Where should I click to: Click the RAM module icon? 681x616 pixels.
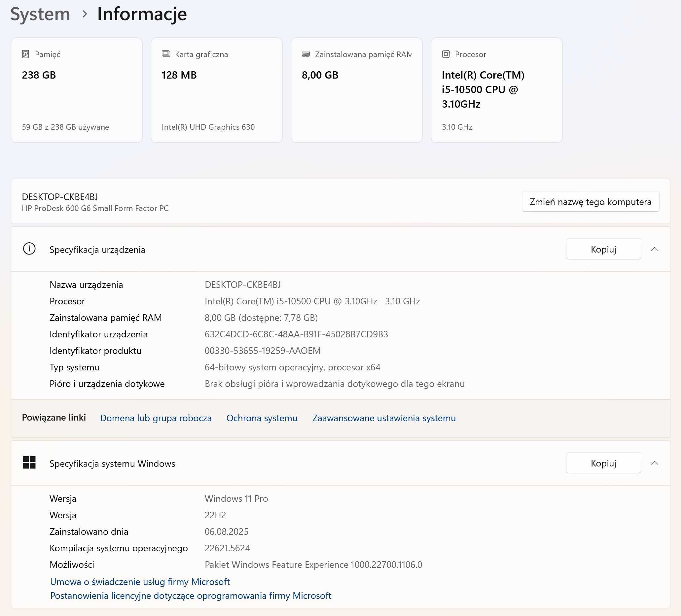(x=306, y=54)
